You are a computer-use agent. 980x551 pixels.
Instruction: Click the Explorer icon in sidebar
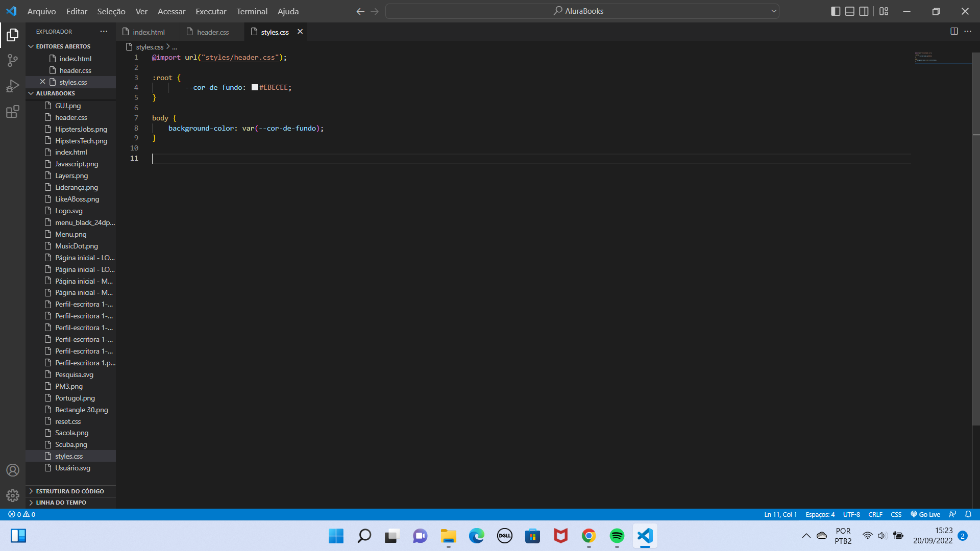point(12,35)
